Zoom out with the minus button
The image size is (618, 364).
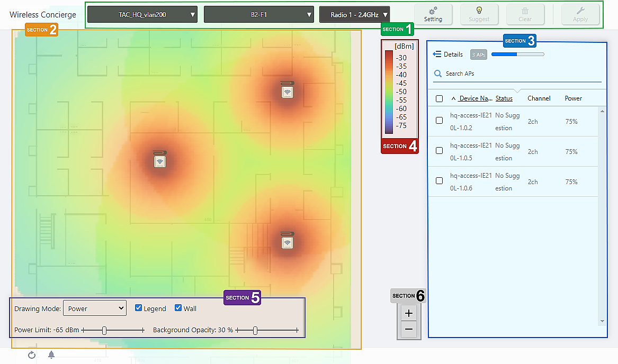tap(409, 329)
